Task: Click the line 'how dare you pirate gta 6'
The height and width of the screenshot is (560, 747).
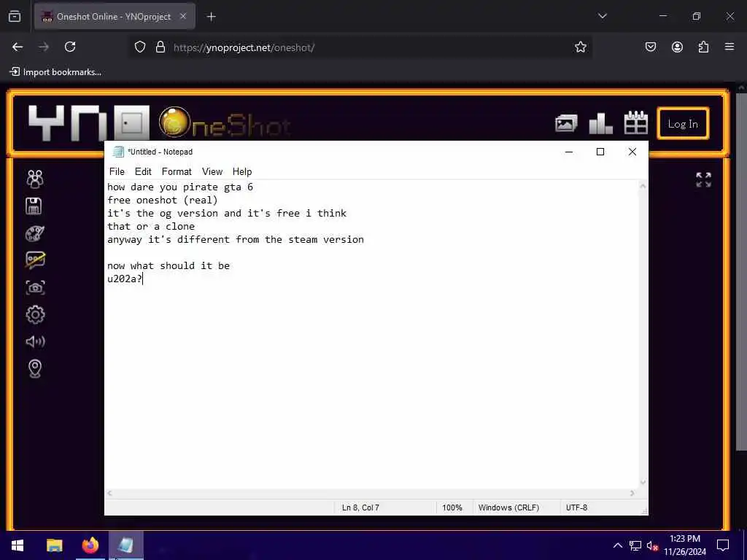Action: click(180, 187)
